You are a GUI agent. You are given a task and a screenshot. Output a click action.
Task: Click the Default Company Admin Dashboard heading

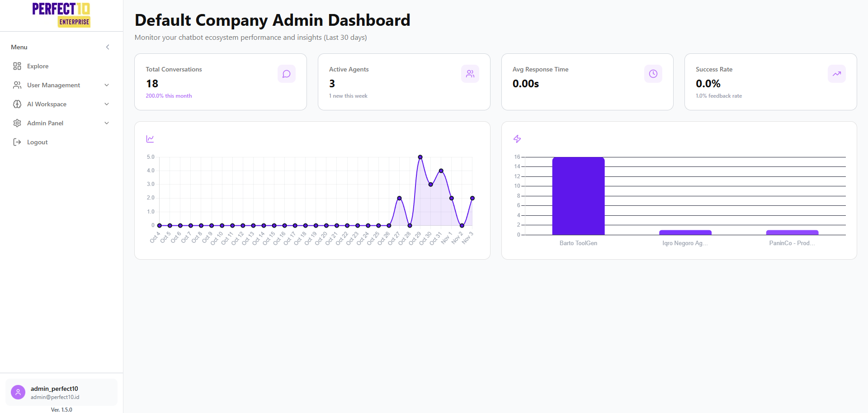point(273,20)
